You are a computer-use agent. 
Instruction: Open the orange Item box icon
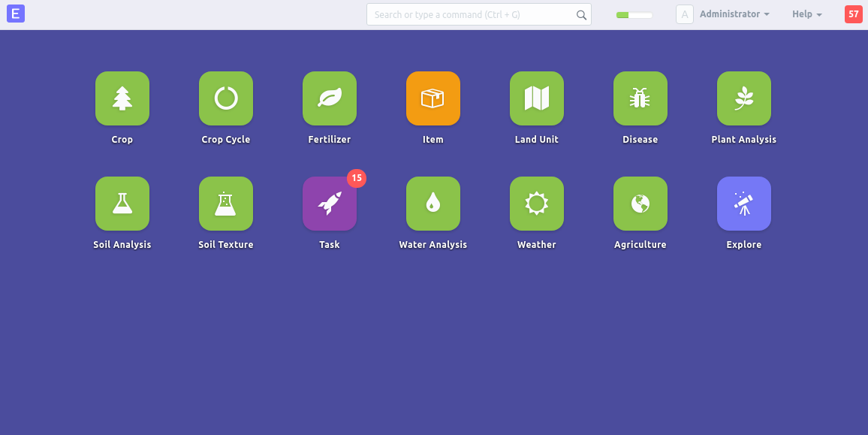pyautogui.click(x=433, y=98)
